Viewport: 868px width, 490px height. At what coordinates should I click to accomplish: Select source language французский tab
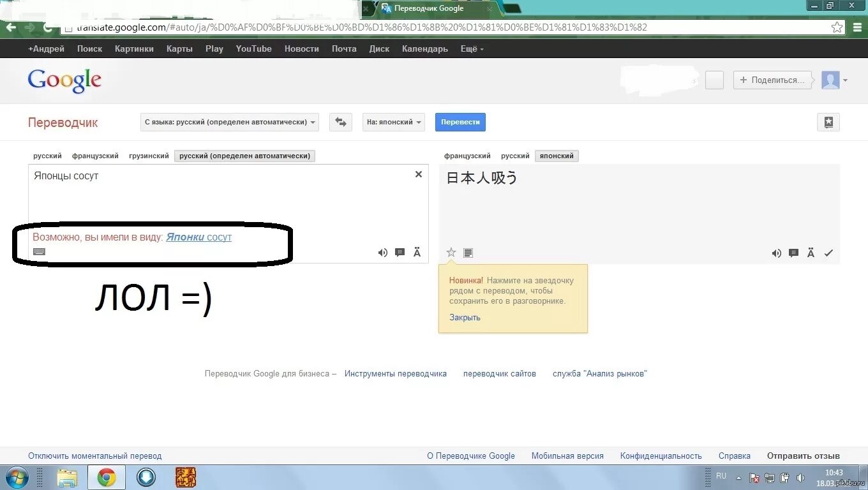pyautogui.click(x=95, y=156)
